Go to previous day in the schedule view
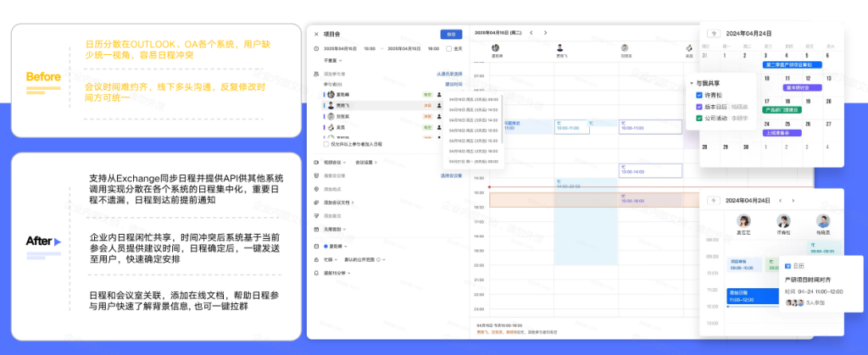868x355 pixels. click(531, 33)
